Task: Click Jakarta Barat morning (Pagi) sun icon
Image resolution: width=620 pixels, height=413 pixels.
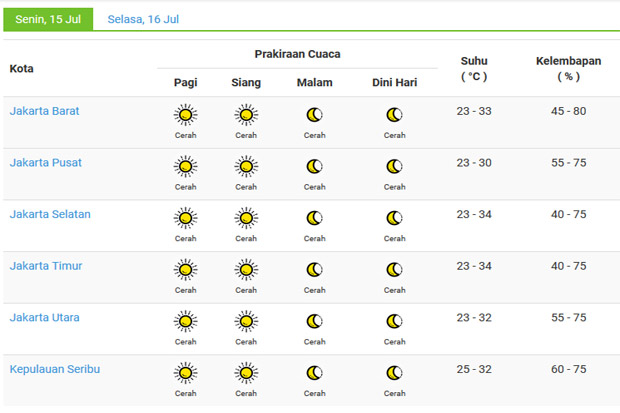Action: tap(185, 115)
